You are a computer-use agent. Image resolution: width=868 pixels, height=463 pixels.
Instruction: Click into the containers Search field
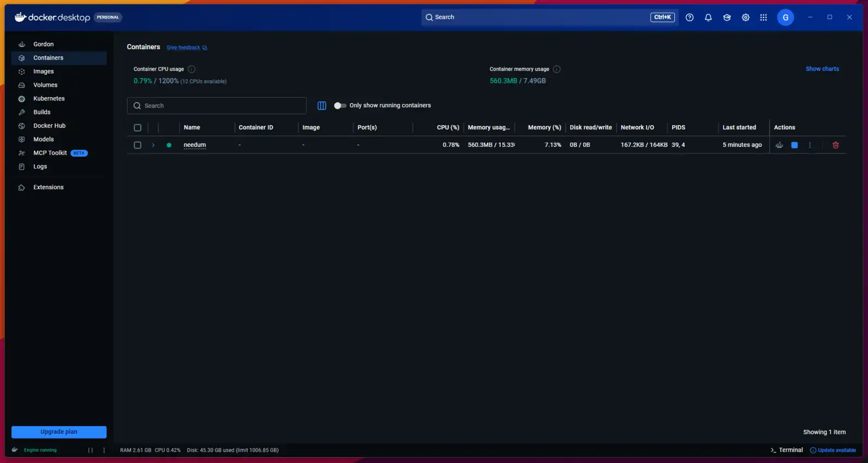pos(216,106)
